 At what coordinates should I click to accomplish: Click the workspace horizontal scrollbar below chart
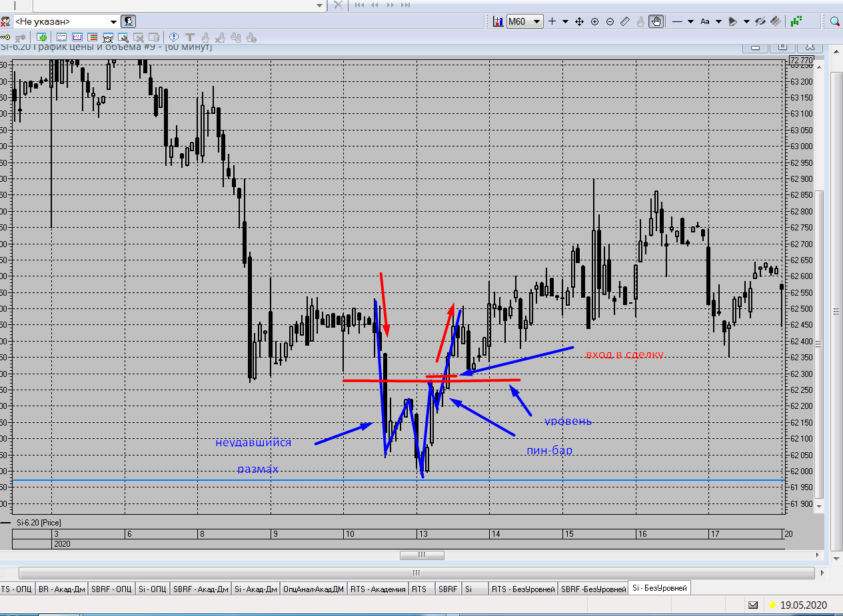tap(417, 573)
